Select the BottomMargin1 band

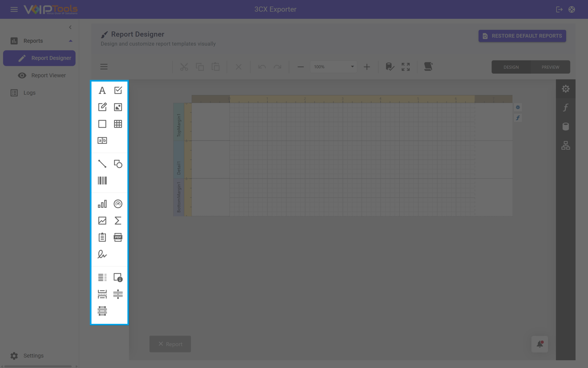pyautogui.click(x=179, y=197)
